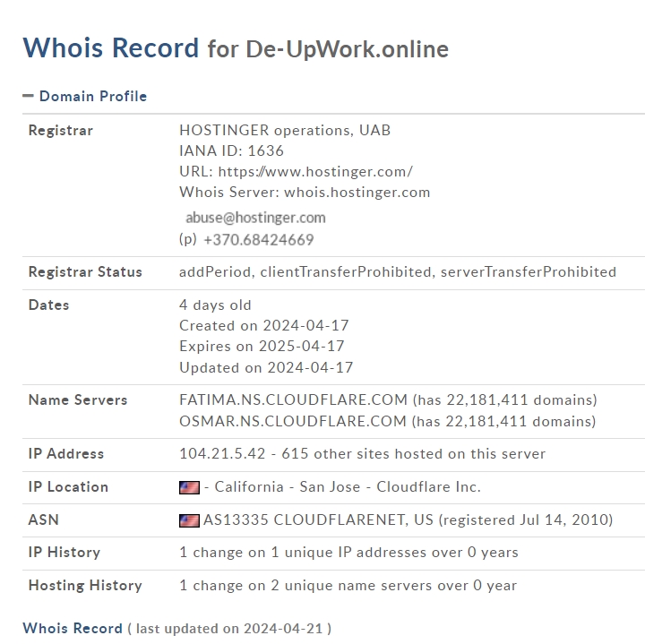The width and height of the screenshot is (645, 644).
Task: Click Created on 2024-04-17
Action: click(x=263, y=325)
